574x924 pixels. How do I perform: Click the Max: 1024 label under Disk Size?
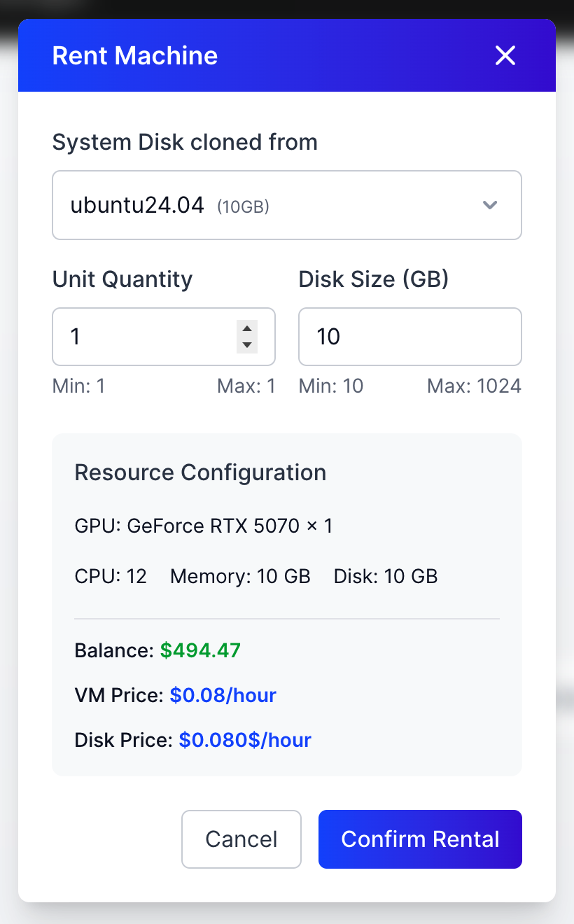474,386
